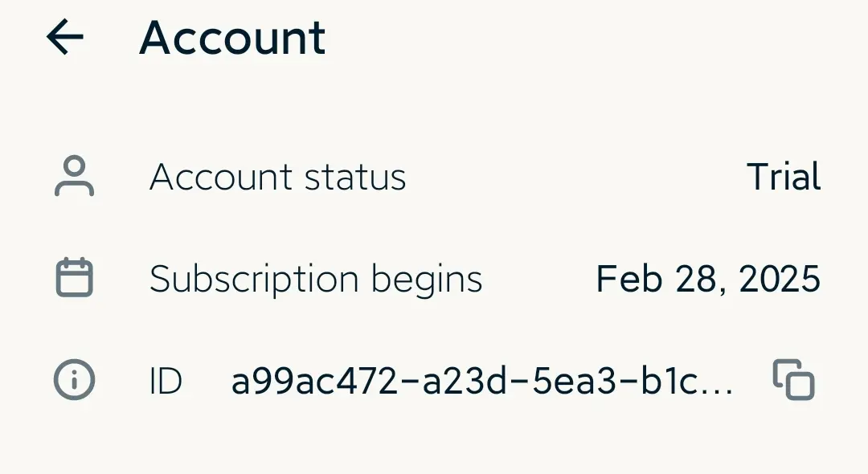Click 'Feb' in the subscription start date
Viewport: 868px width, 474px height.
[628, 279]
